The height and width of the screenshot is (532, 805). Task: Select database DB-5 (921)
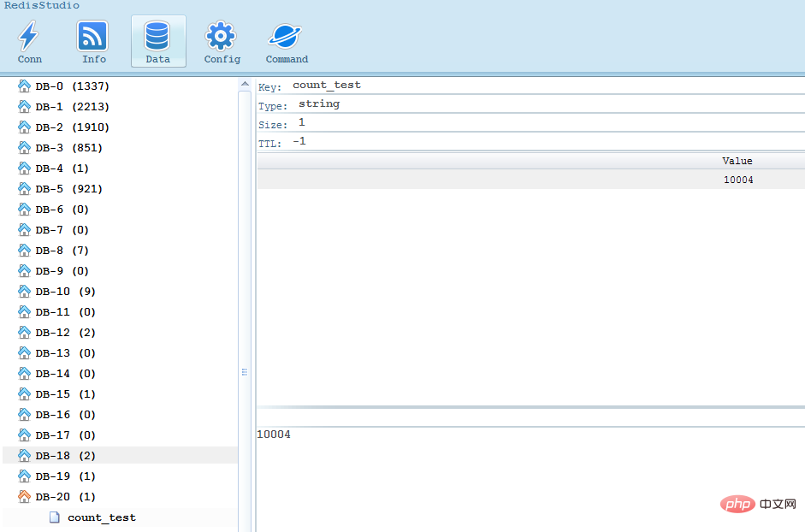tap(68, 189)
